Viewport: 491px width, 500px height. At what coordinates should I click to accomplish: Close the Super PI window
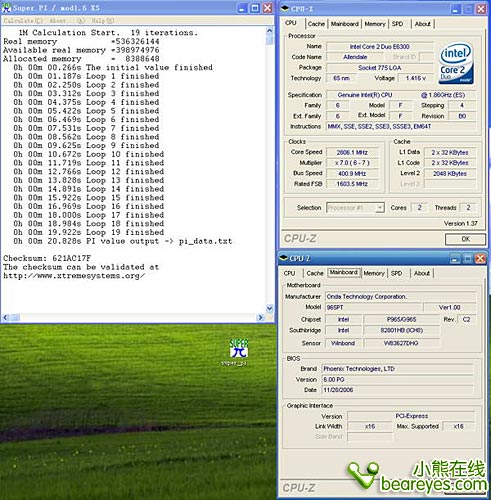[267, 8]
